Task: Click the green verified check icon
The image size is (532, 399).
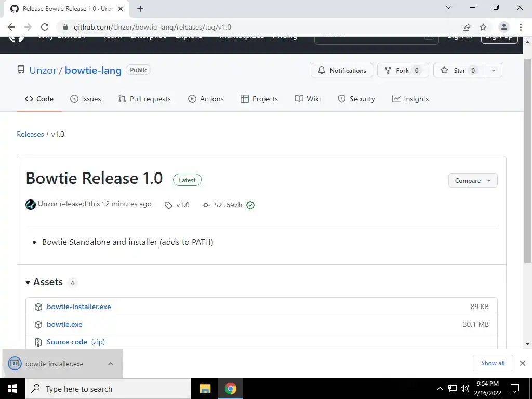Action: (x=250, y=205)
